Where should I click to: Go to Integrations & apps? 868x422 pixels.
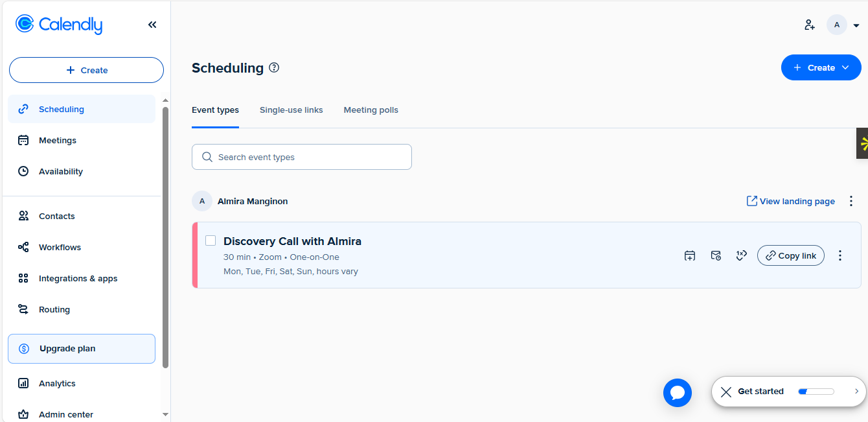(78, 279)
